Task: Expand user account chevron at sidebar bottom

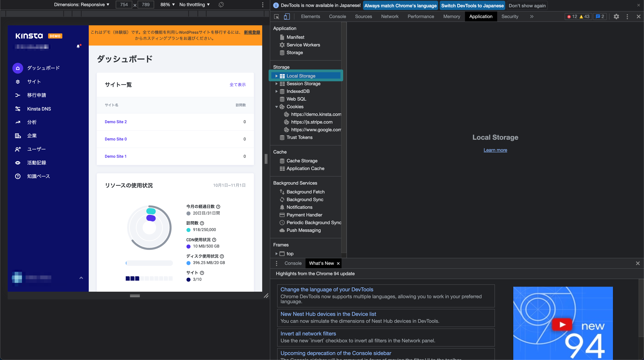Action: pos(81,278)
